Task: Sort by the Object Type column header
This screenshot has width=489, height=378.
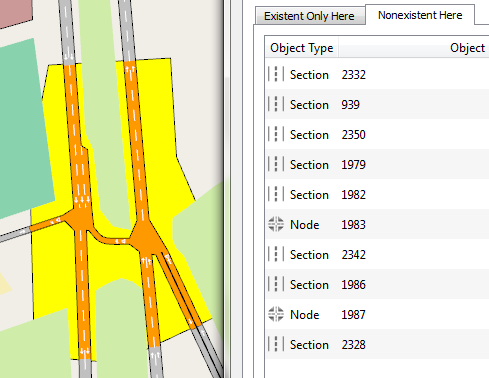Action: 302,48
